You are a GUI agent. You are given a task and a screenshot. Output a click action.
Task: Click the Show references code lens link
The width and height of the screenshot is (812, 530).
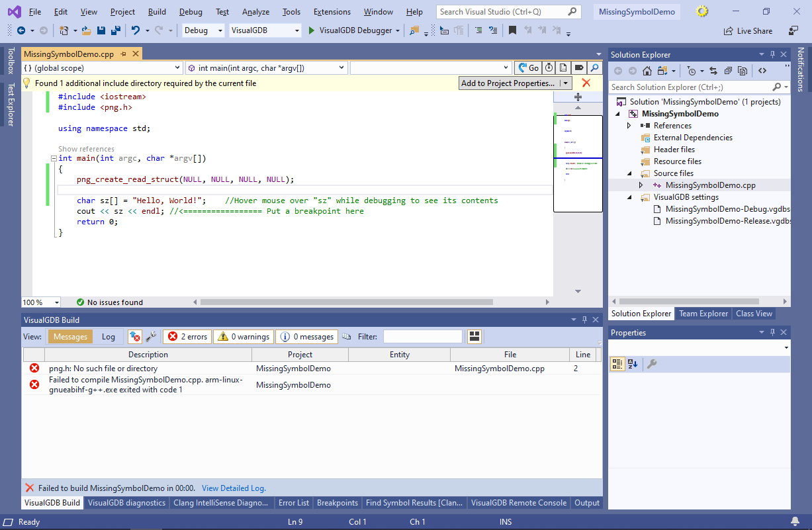click(x=86, y=149)
